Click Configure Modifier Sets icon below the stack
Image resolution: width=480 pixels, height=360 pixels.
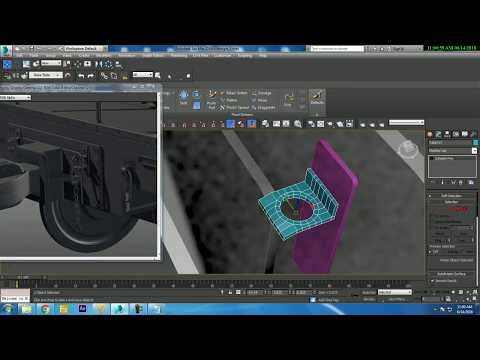[x=471, y=182]
